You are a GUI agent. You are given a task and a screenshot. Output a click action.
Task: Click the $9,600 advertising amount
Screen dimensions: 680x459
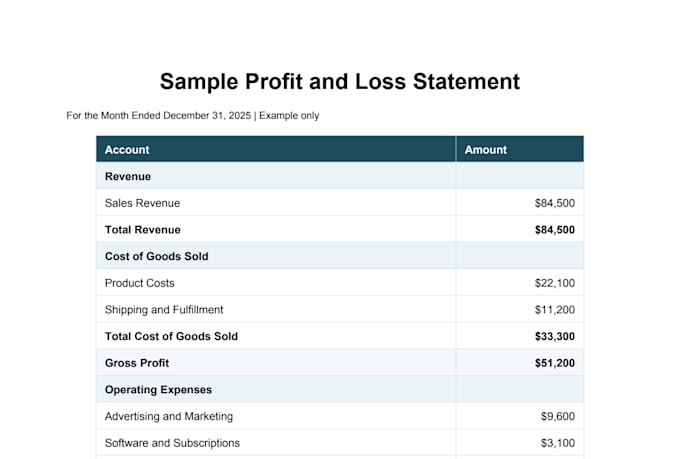coord(558,416)
